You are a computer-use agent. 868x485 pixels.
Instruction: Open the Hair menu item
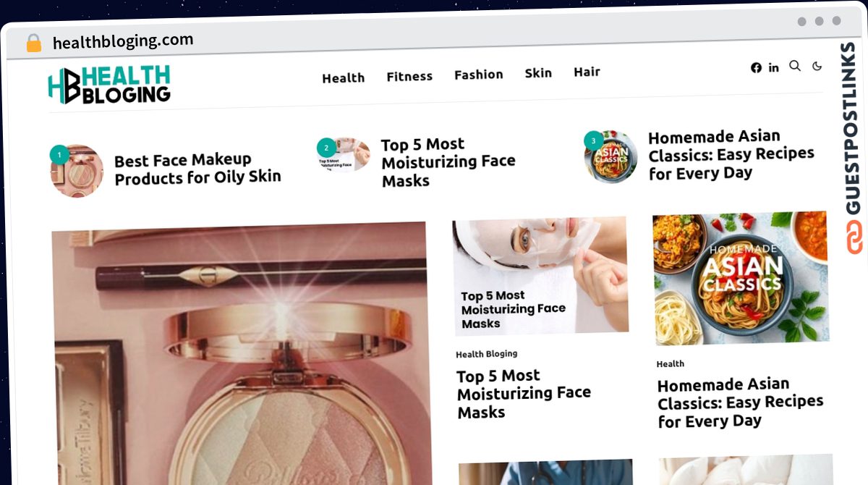click(x=587, y=72)
